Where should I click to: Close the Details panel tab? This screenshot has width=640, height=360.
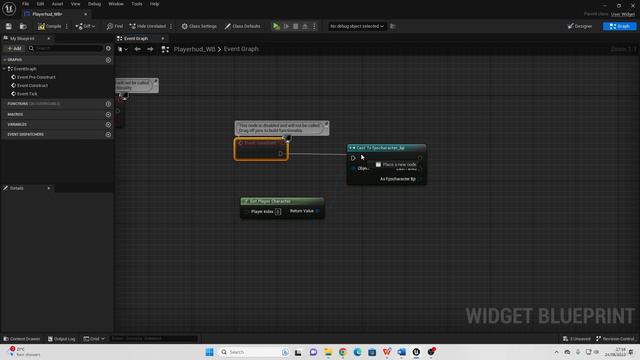coord(49,188)
